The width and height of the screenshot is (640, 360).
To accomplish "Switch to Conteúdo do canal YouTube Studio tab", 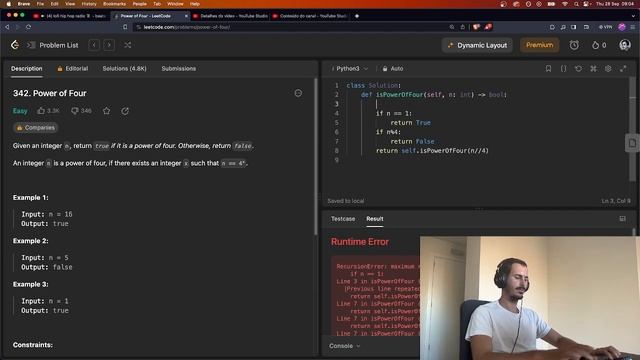I will click(310, 16).
